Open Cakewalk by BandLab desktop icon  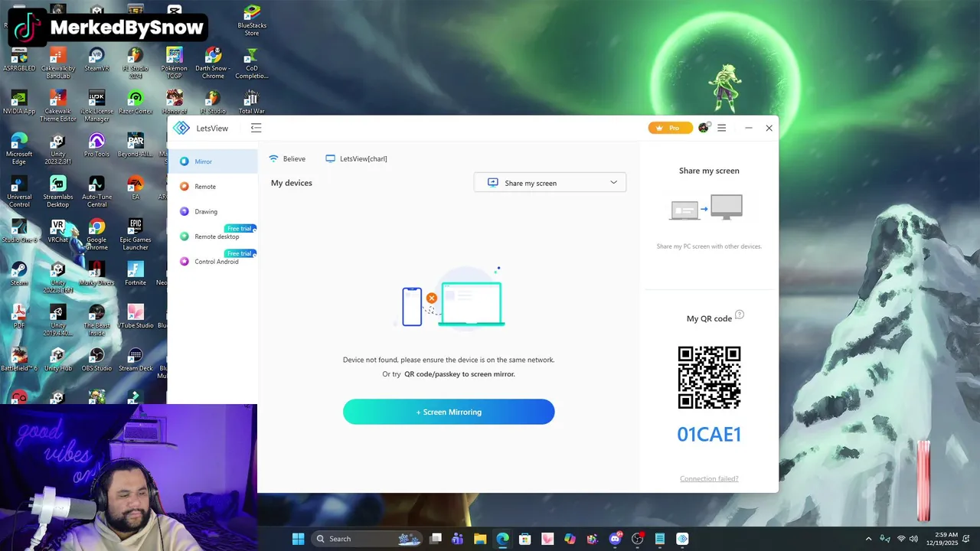[58, 64]
